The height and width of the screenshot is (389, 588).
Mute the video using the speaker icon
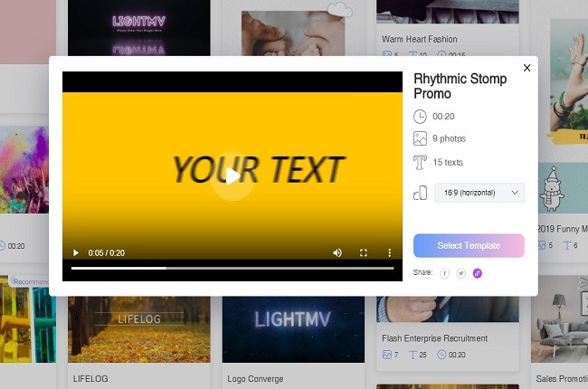point(337,252)
